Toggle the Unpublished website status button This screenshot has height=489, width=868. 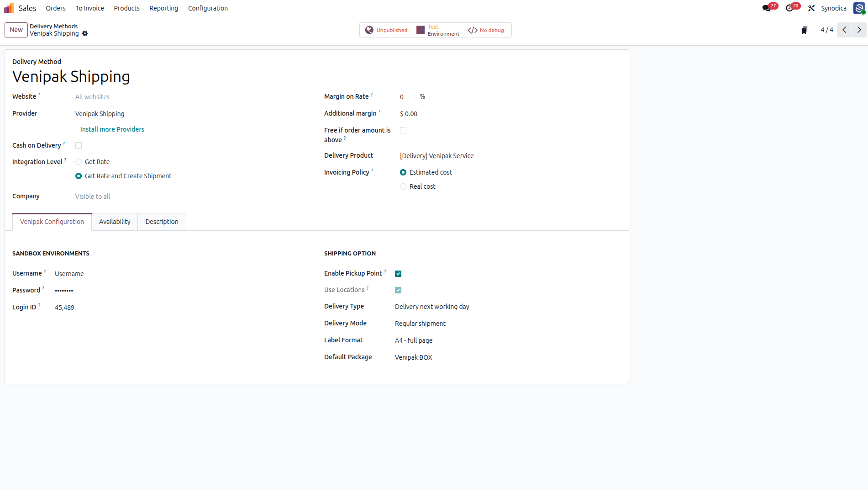click(386, 30)
